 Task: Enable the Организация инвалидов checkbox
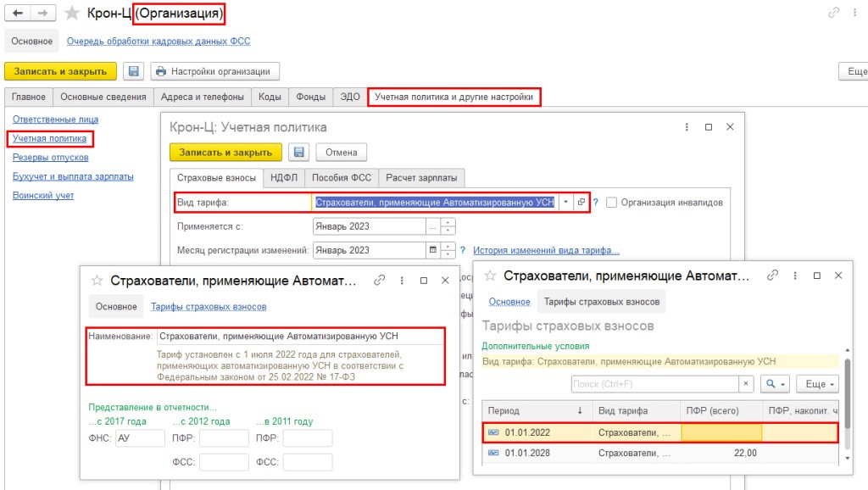(612, 203)
